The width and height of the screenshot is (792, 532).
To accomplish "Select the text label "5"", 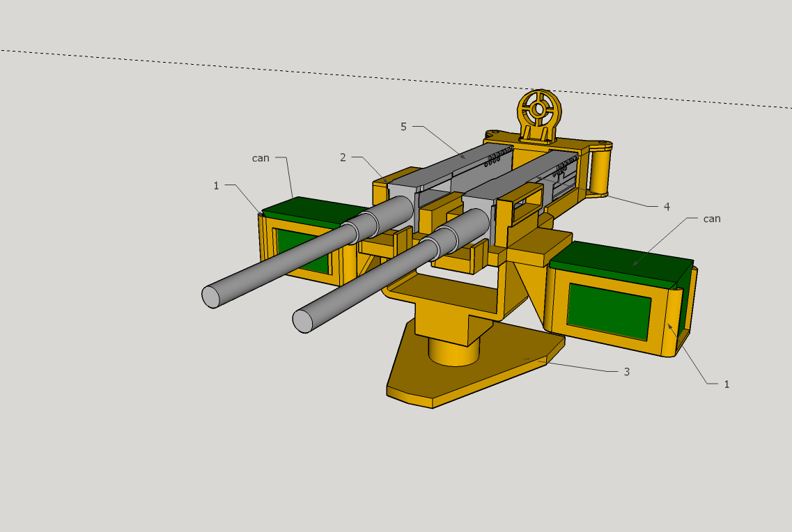I will (x=403, y=127).
